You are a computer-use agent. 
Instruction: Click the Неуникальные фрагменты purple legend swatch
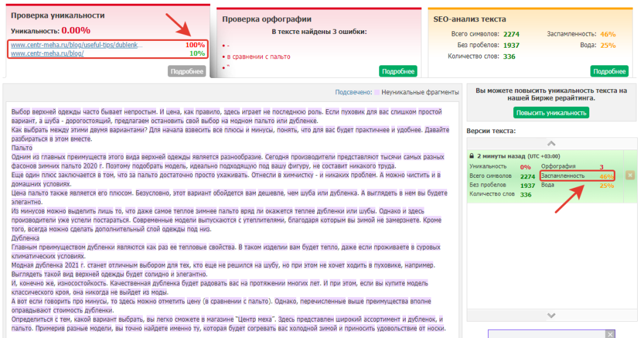coord(377,92)
